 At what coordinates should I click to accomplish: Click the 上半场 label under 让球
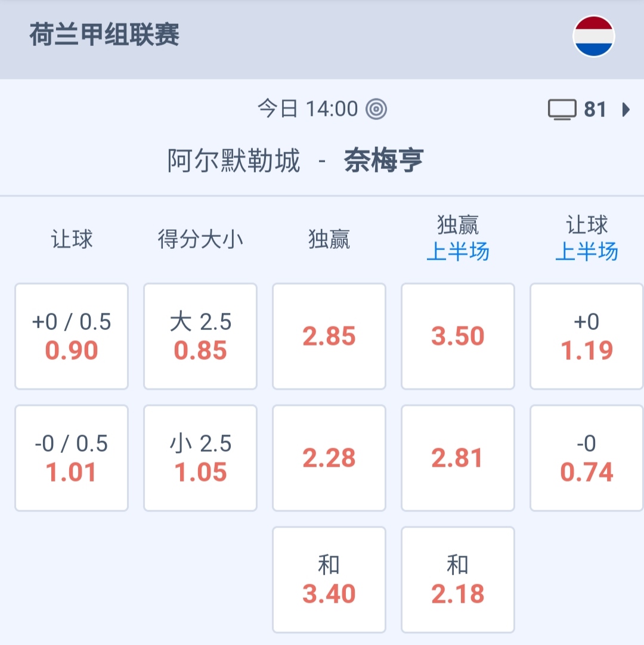pyautogui.click(x=587, y=252)
